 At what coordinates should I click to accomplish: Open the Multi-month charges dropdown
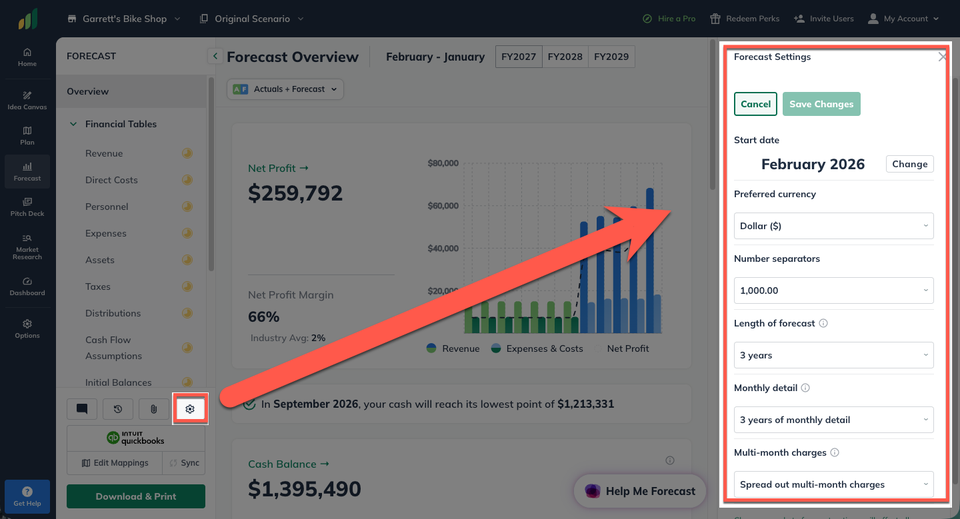click(x=833, y=484)
